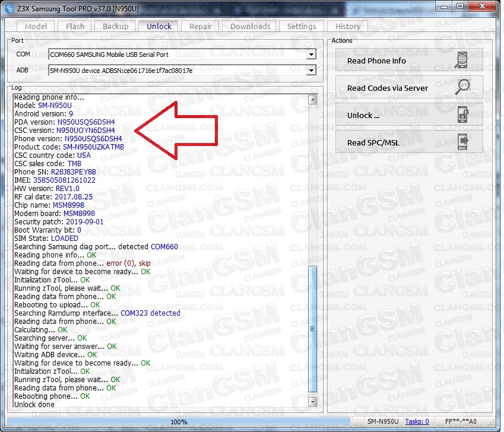This screenshot has height=432, width=504.
Task: Click CSC version N950UOYN6DSH4 line
Action: pyautogui.click(x=64, y=131)
